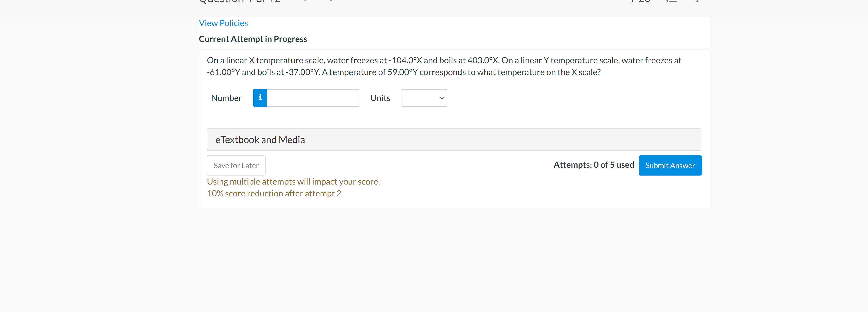Viewport: 868px width, 312px height.
Task: Open the three-dot overflow menu
Action: [698, 2]
